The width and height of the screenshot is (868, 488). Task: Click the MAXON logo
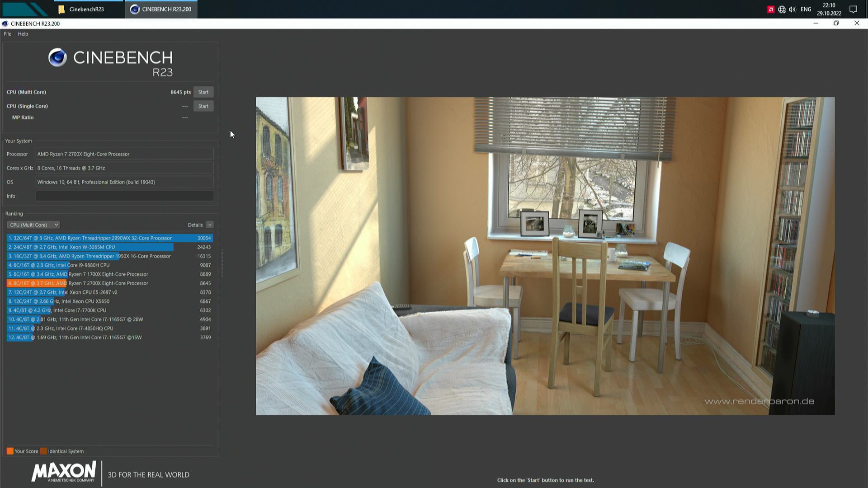point(64,472)
